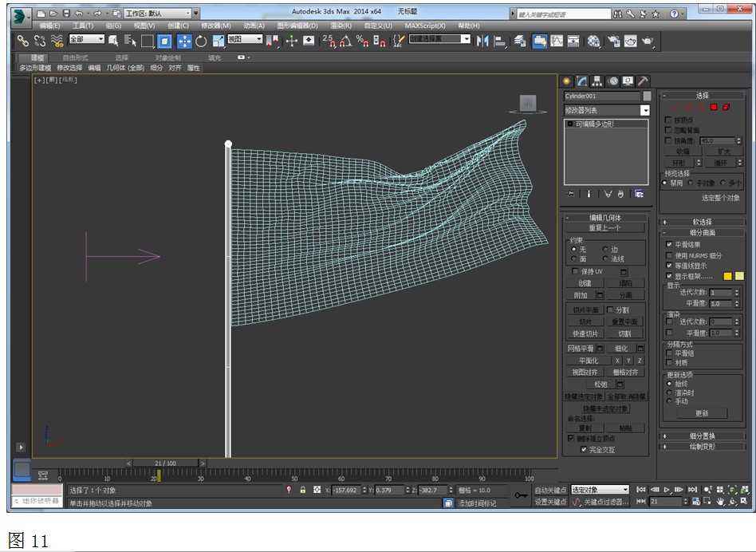This screenshot has width=756, height=552.
Task: Expand the 细分置换 rollout
Action: pos(702,436)
